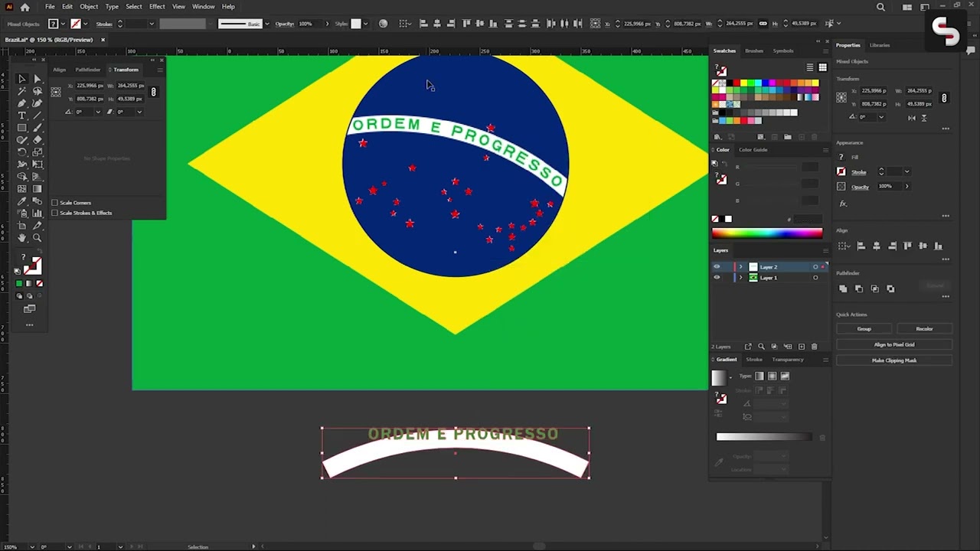This screenshot has width=980, height=551.
Task: Choose the Artboard tool
Action: pos(22,226)
